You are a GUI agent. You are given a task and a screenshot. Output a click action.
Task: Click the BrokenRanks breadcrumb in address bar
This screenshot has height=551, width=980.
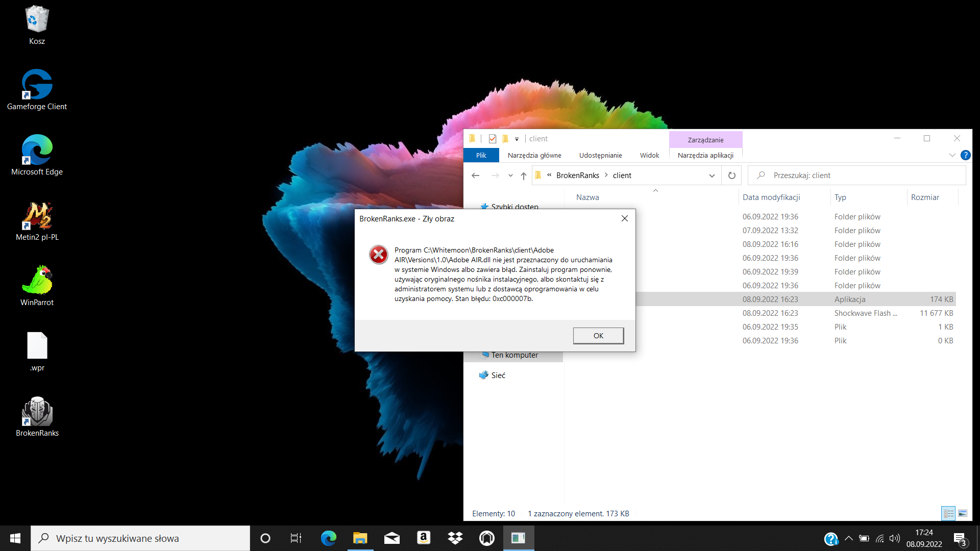coord(577,176)
